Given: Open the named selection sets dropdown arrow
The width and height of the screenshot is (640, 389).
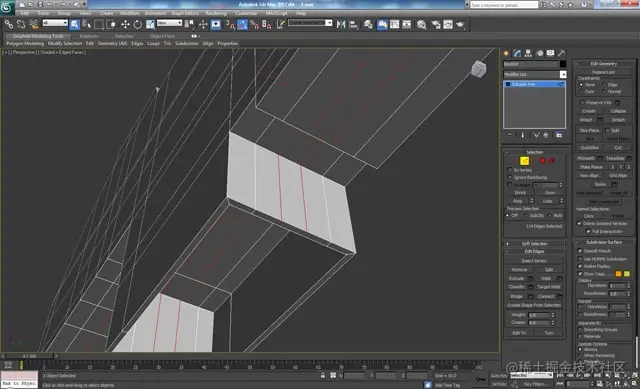Looking at the screenshot, I should click(x=329, y=23).
